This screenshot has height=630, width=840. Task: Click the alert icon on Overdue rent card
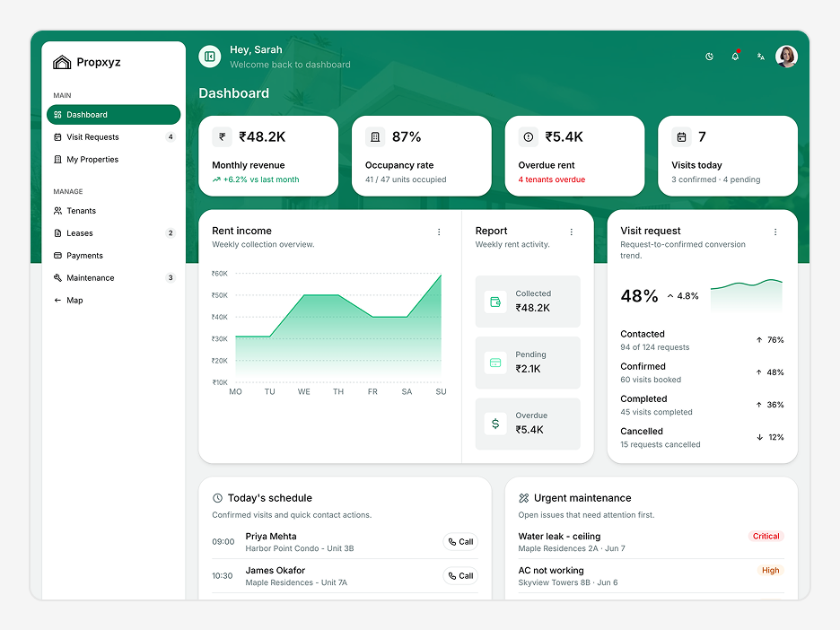[529, 137]
